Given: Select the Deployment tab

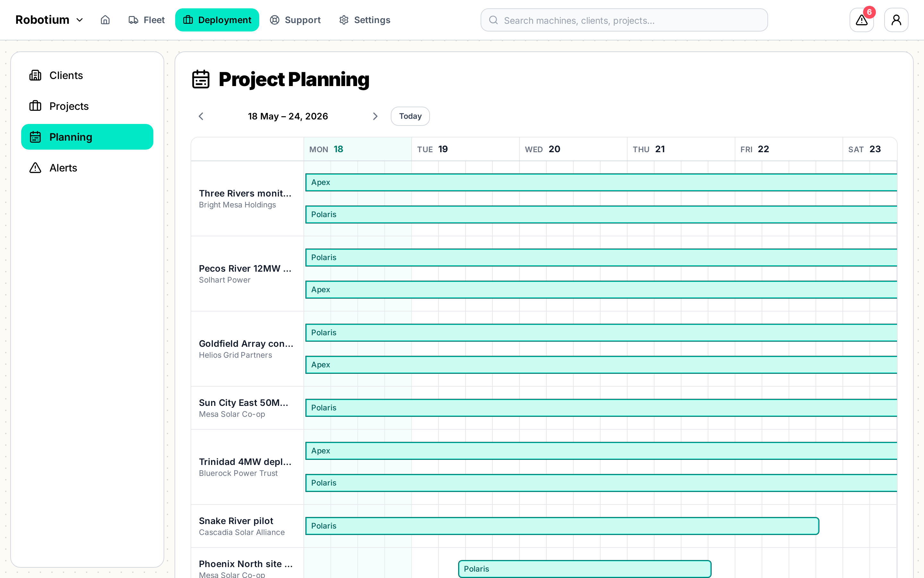Looking at the screenshot, I should click(217, 20).
